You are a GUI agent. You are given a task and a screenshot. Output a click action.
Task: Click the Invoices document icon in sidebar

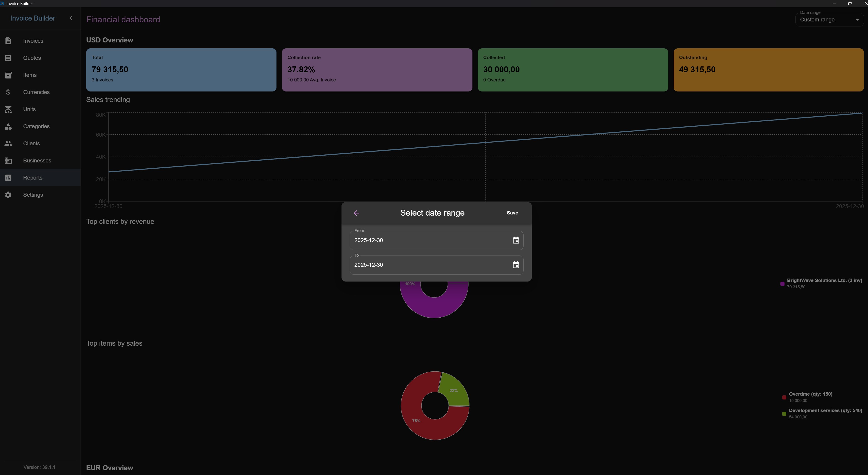[8, 41]
